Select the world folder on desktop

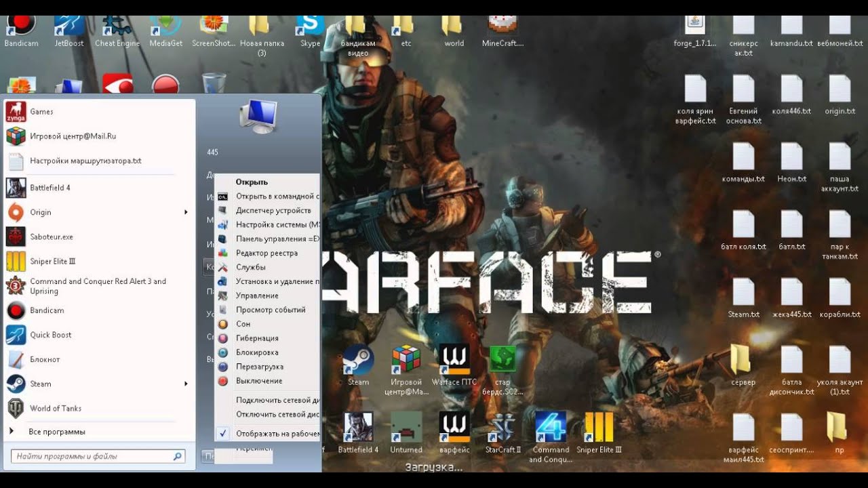(454, 30)
